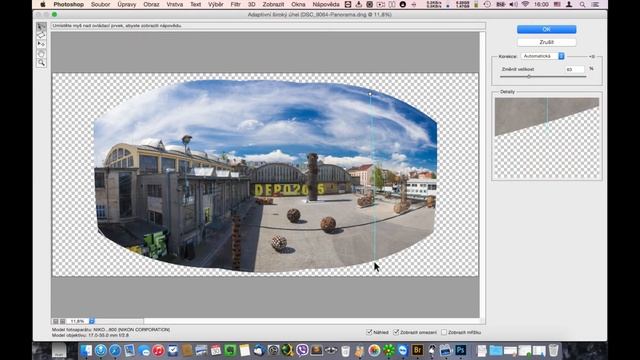Viewport: 640px width, 360px height.
Task: Open Evernote green icon in the Dock
Action: coord(230,350)
